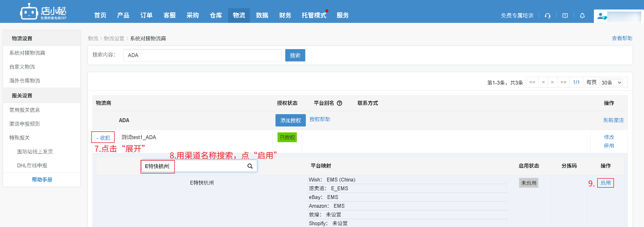The width and height of the screenshot is (644, 227).
Task: Open the 仓库 menu in top navigation
Action: coord(216,15)
